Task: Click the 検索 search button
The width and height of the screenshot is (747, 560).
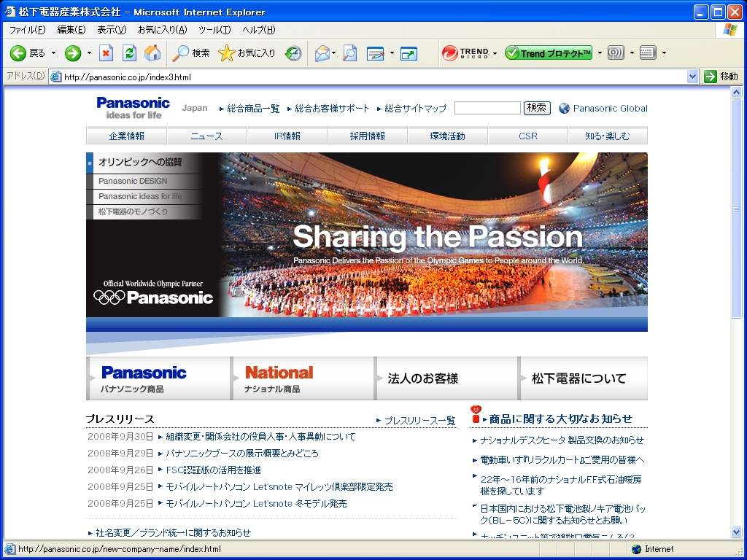Action: [537, 108]
